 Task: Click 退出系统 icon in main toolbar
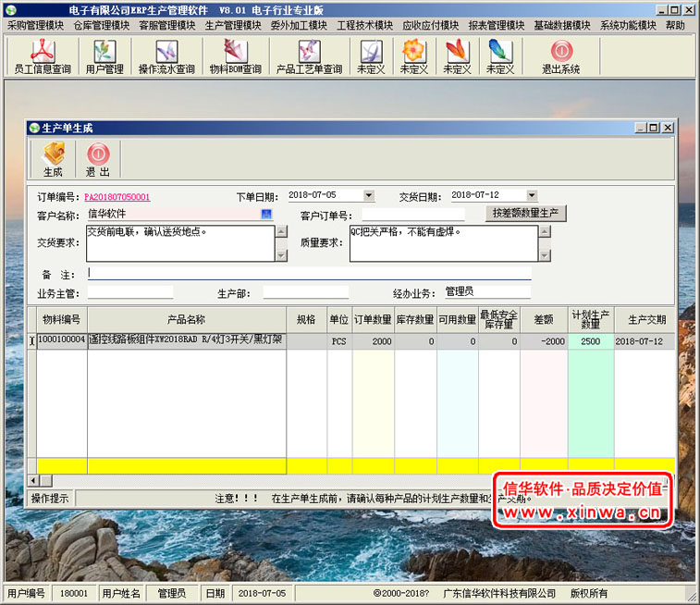coord(560,56)
